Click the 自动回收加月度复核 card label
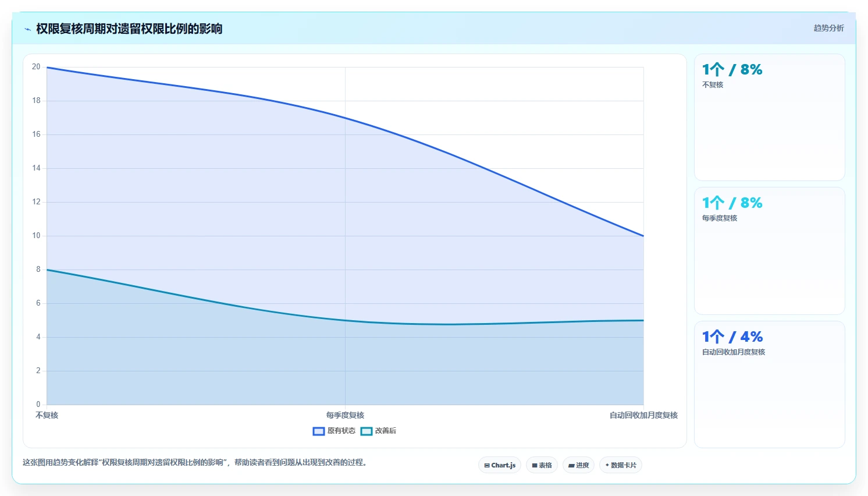The image size is (868, 496). (734, 352)
